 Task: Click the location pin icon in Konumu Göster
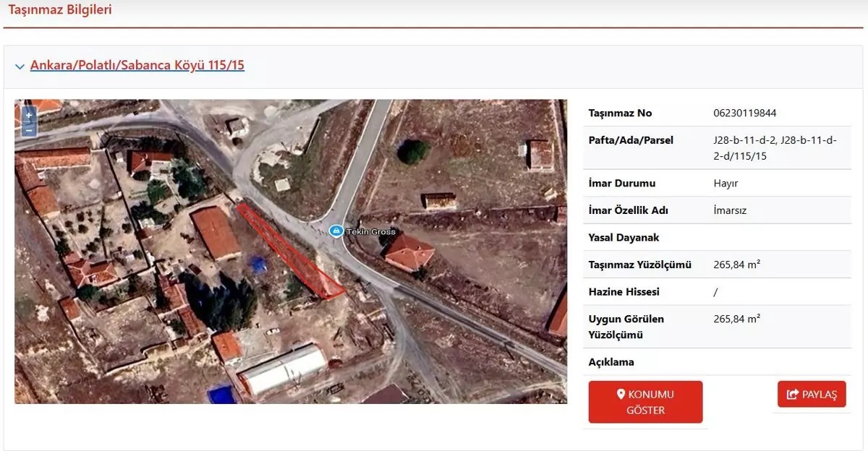tap(620, 395)
